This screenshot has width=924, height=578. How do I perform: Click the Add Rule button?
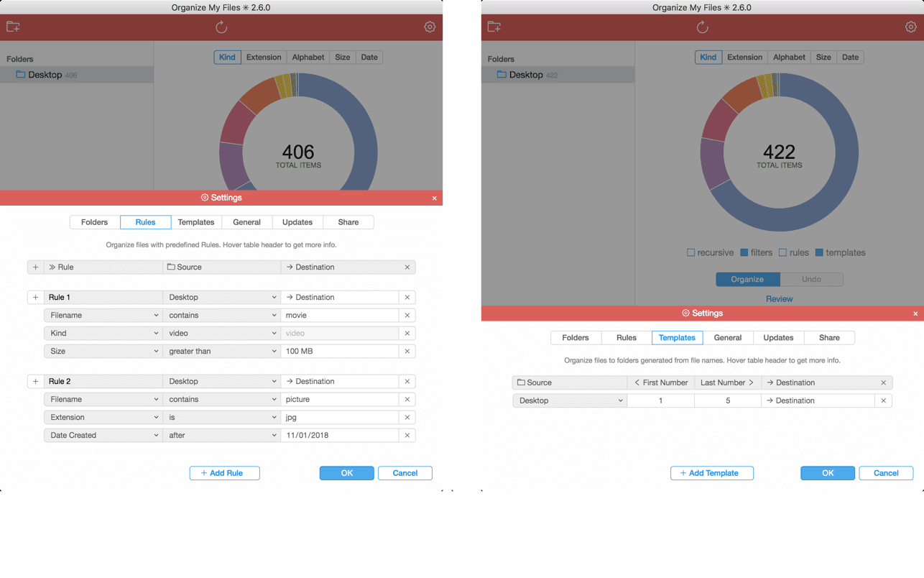[224, 473]
